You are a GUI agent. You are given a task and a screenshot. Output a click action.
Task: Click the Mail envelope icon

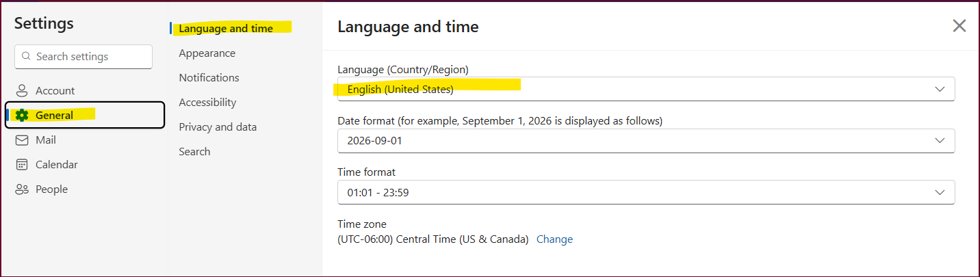pyautogui.click(x=22, y=140)
